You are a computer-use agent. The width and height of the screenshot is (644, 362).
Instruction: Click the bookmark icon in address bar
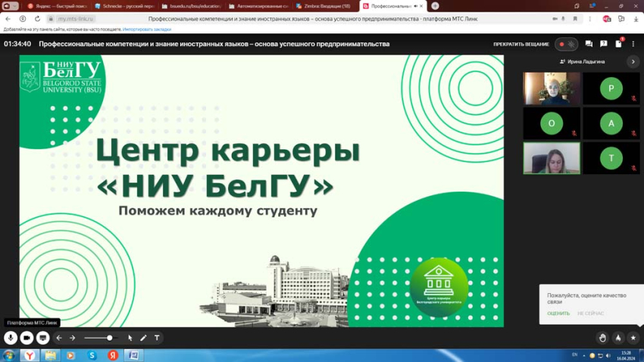pos(575,19)
